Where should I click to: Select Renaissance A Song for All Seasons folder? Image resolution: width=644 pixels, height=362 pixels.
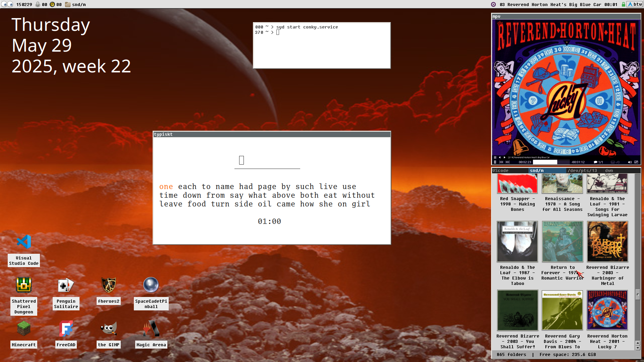[562, 193]
